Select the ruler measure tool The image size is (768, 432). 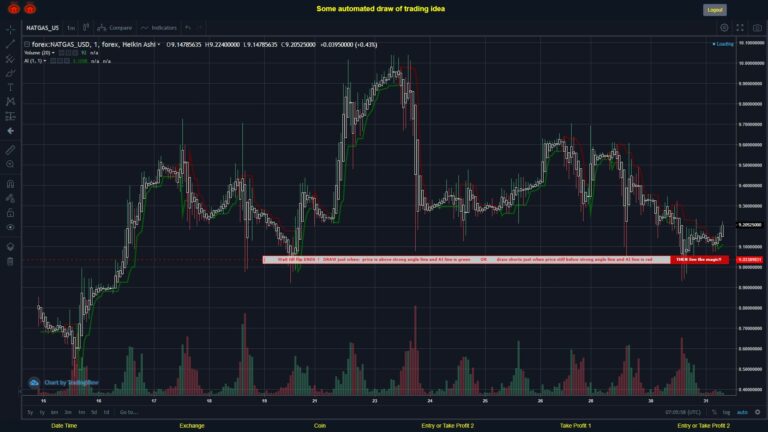click(x=10, y=150)
